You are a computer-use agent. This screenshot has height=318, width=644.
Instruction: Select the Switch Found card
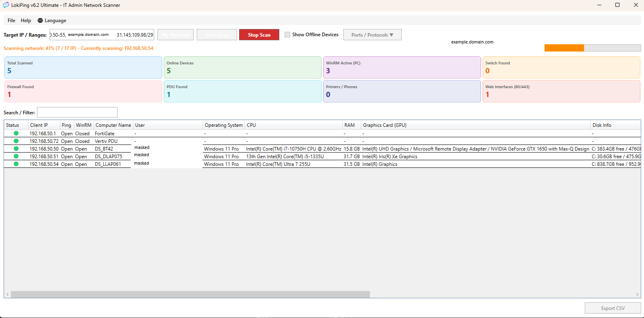[561, 67]
